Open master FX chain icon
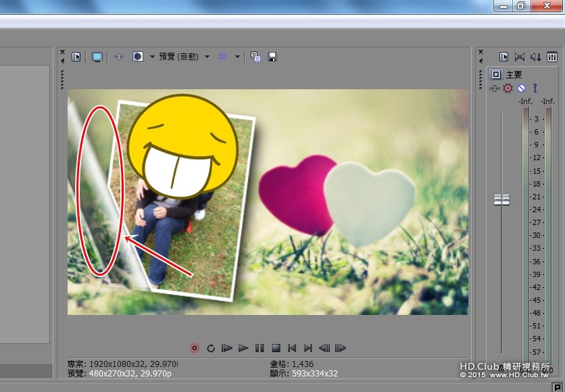 click(x=494, y=89)
